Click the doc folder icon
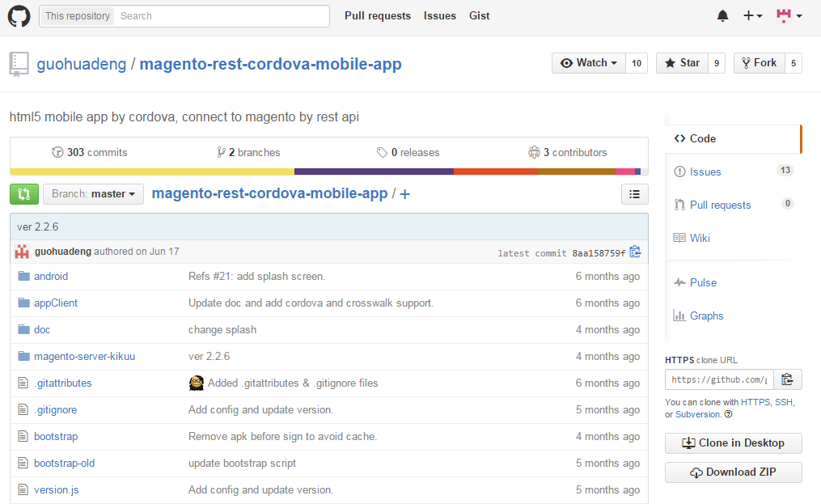This screenshot has height=504, width=821. [23, 329]
